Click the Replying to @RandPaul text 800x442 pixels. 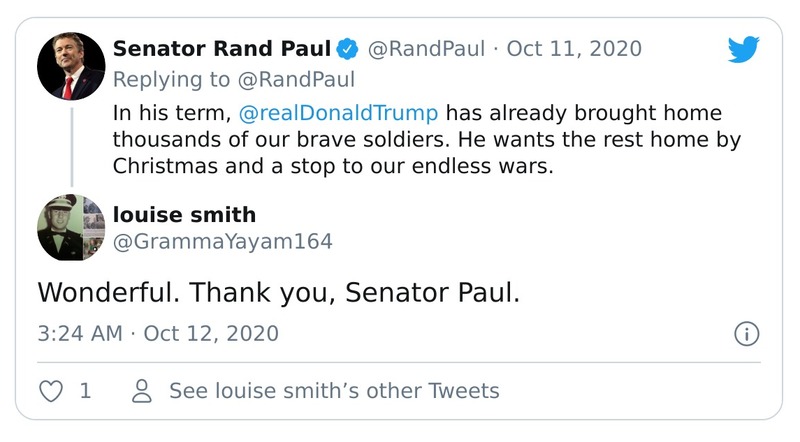coord(233,79)
